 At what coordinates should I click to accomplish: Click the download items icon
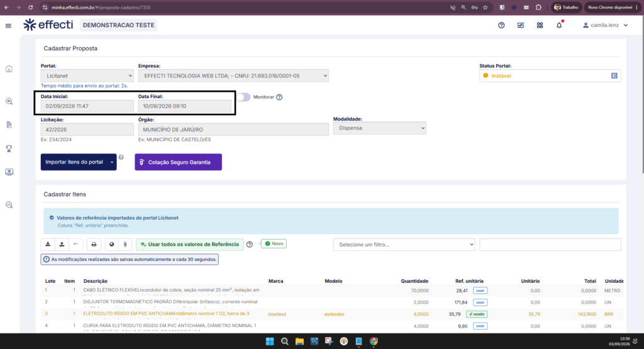48,244
